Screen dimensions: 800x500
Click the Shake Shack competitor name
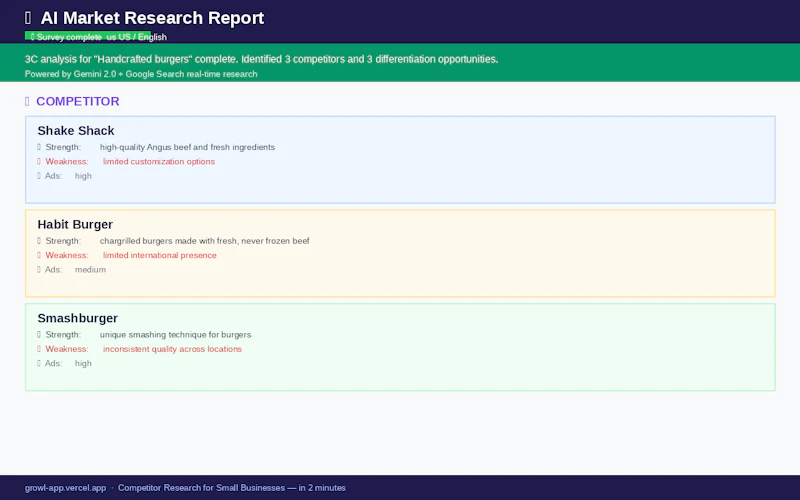[x=76, y=131]
